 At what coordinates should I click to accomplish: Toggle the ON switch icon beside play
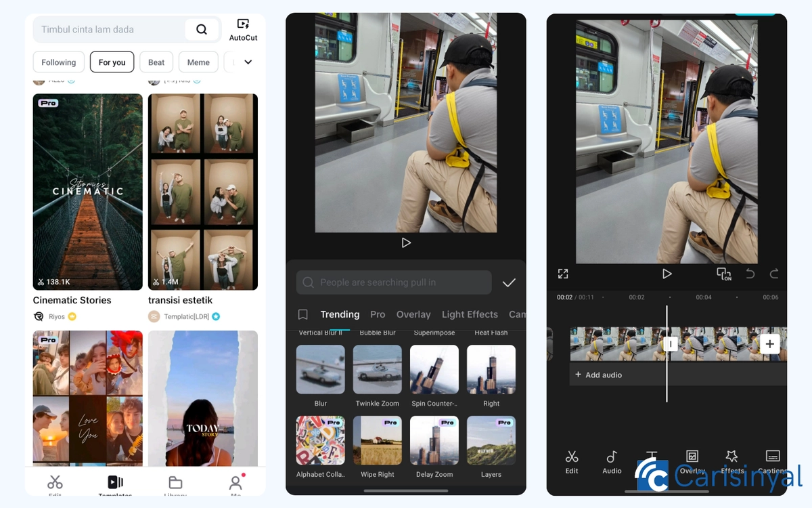click(x=724, y=274)
